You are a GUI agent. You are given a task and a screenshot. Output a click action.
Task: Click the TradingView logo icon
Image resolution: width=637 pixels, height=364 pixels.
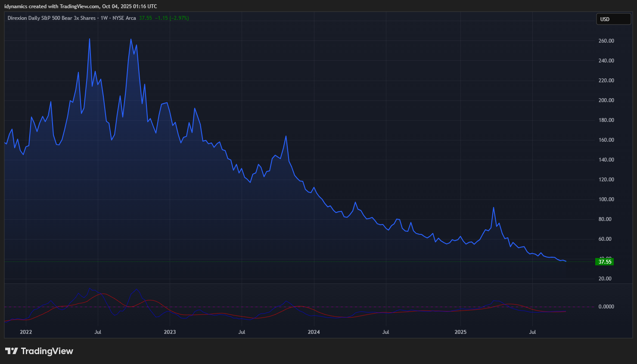pyautogui.click(x=12, y=351)
